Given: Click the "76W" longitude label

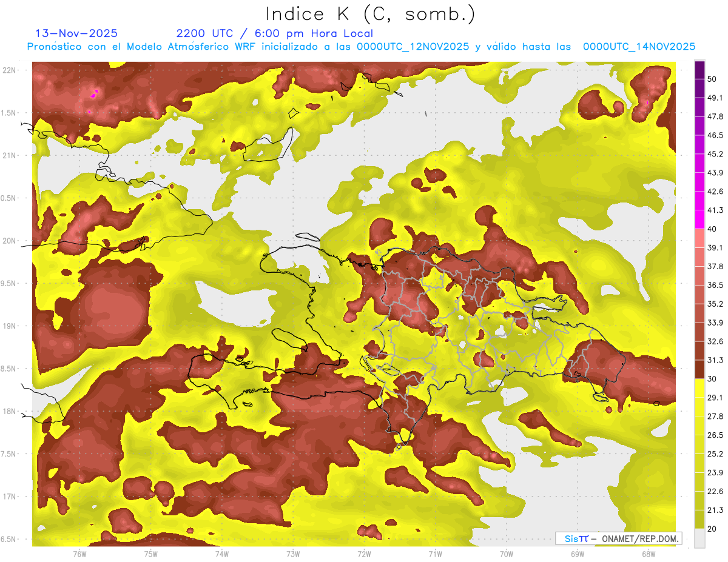Looking at the screenshot, I should click(79, 554).
